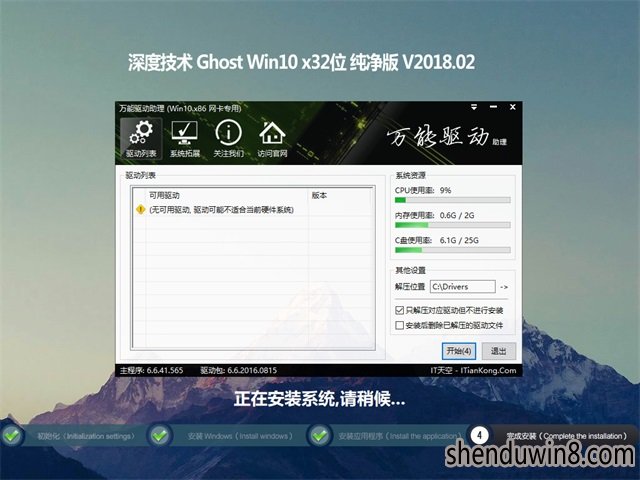Click the 万能驱动 brand logo

pos(446,137)
